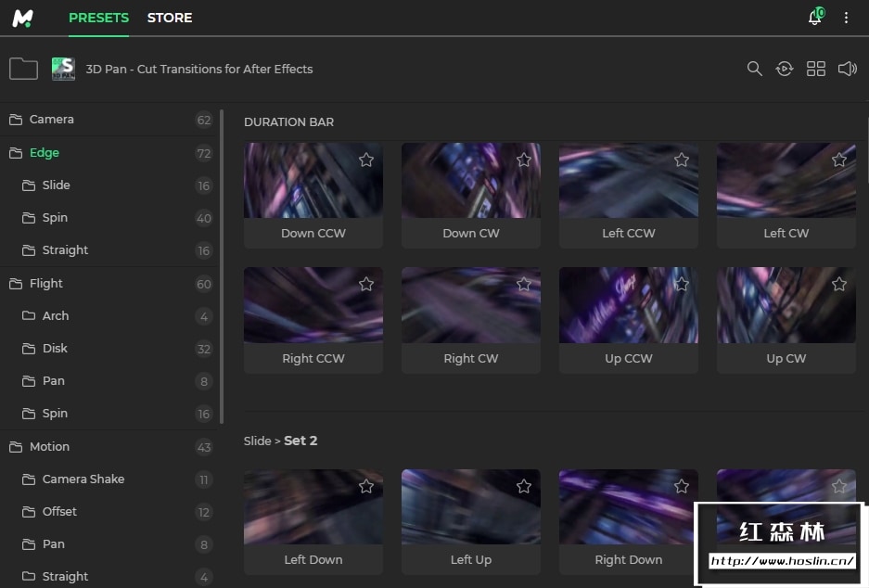
Task: Open the Offset subfolder
Action: 109,512
